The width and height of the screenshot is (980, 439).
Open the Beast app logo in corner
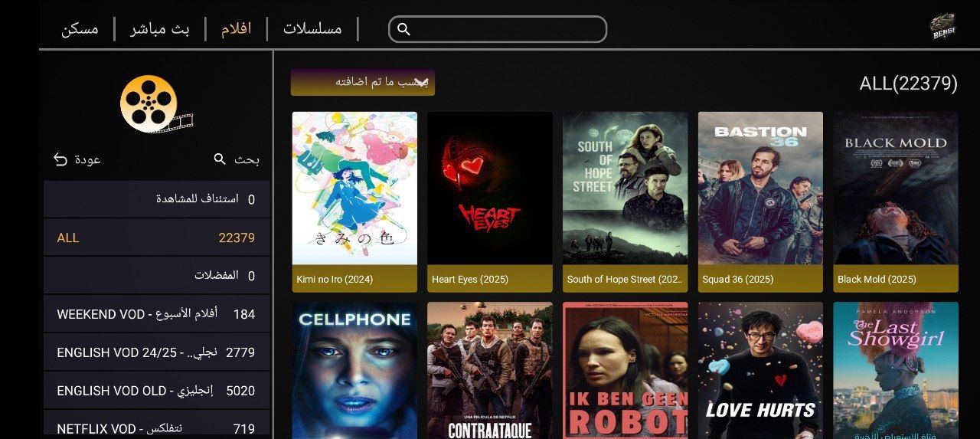[x=942, y=27]
